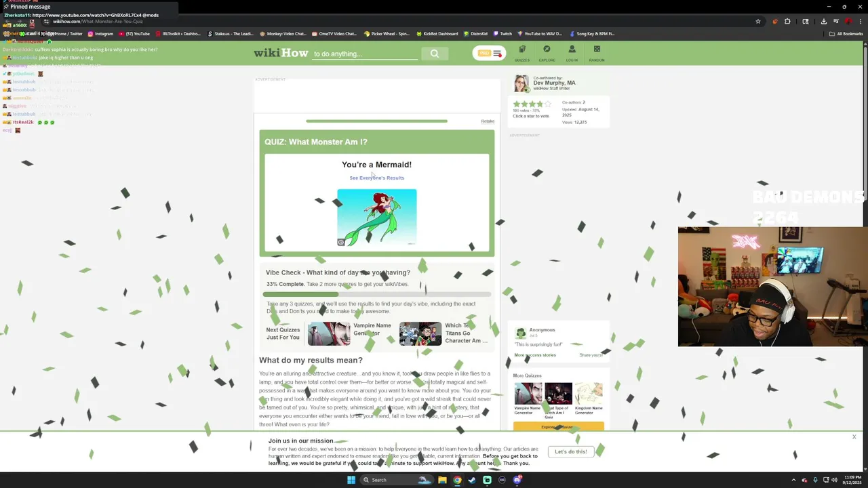Click the Pinned message in chat overlay

click(29, 6)
